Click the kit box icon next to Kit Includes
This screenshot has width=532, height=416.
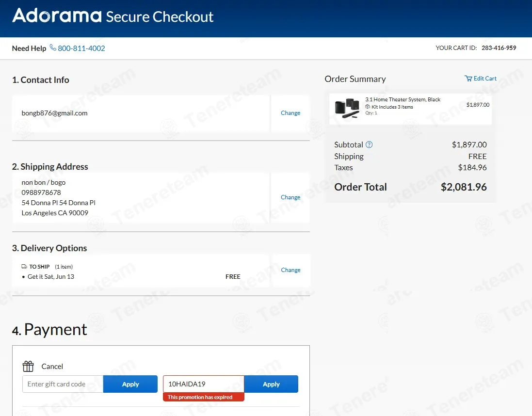click(x=368, y=107)
